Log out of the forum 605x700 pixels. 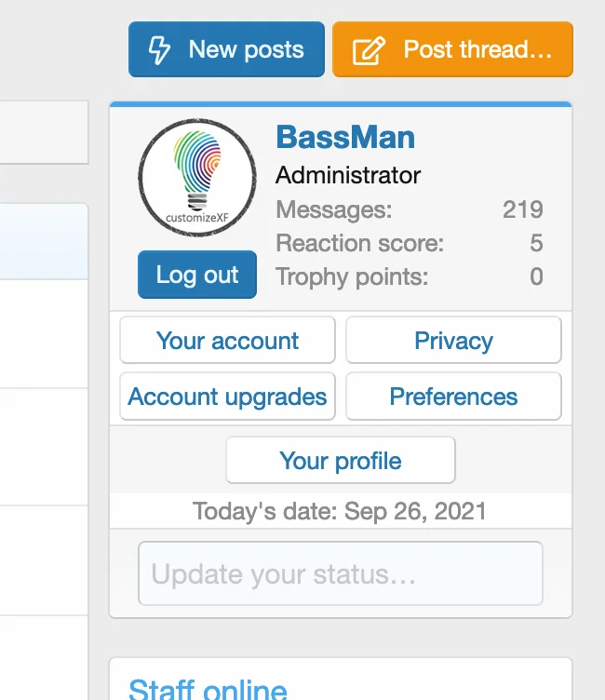click(197, 275)
